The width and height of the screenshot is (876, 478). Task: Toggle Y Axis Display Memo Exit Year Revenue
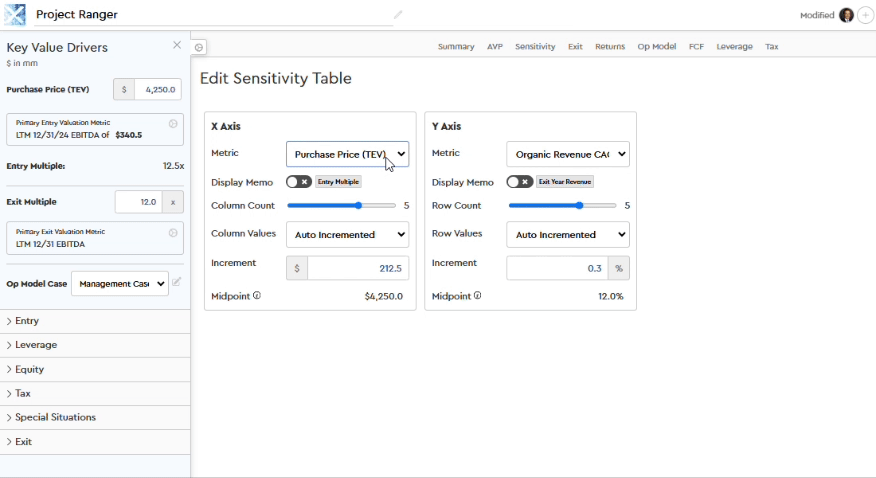click(x=519, y=182)
